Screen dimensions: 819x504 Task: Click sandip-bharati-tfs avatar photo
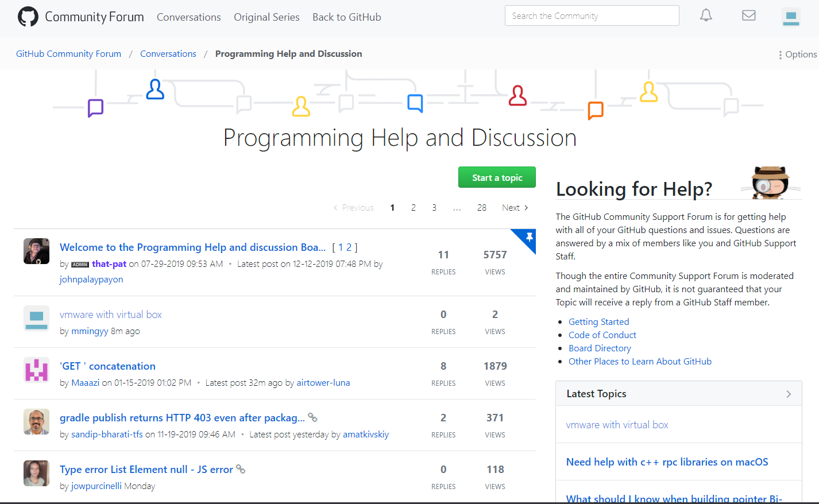click(x=36, y=421)
